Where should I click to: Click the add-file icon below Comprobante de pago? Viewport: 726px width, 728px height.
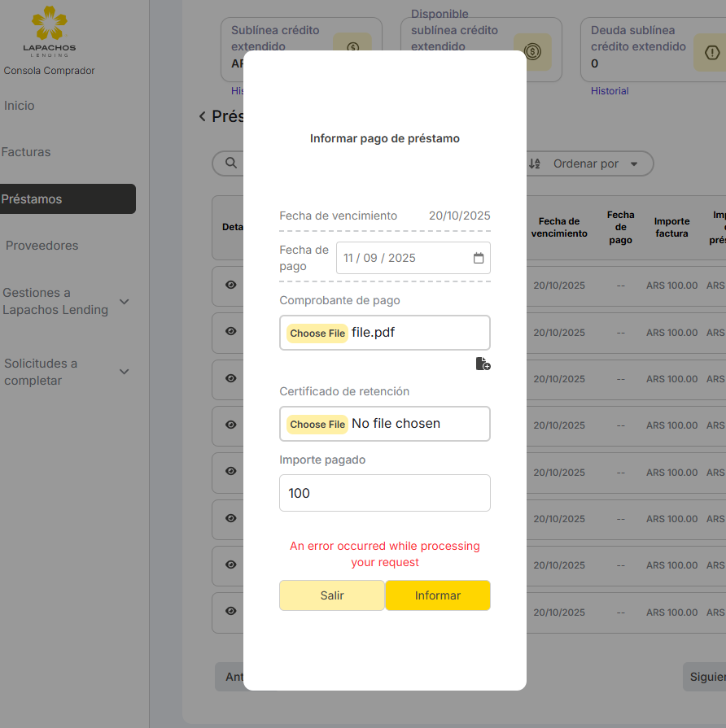tap(483, 364)
